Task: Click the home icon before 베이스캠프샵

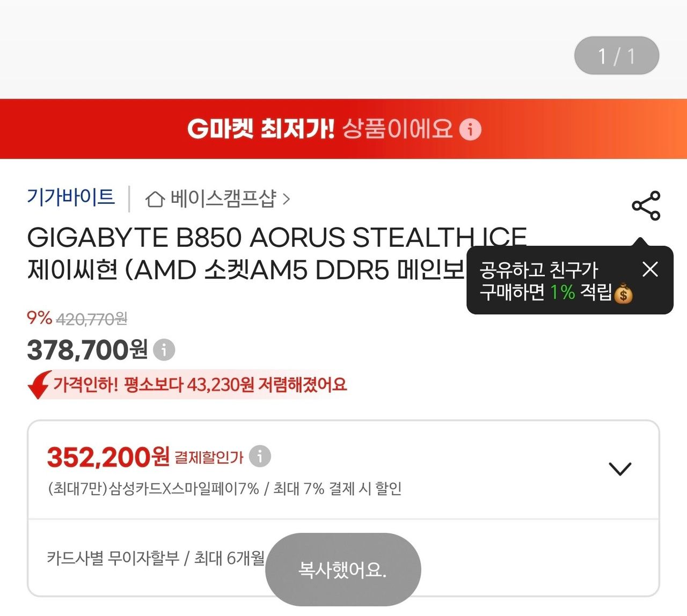Action: click(x=155, y=199)
